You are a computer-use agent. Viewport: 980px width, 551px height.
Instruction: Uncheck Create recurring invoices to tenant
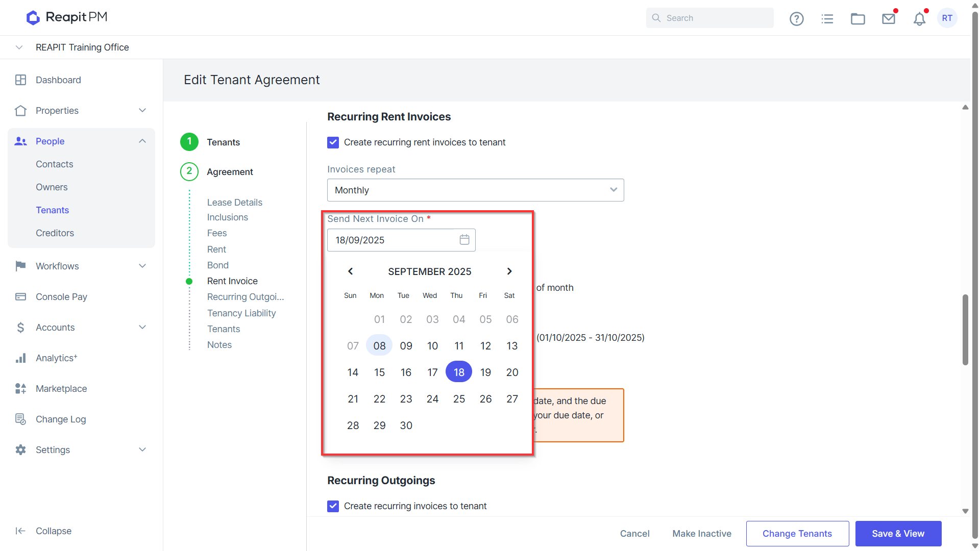333,506
